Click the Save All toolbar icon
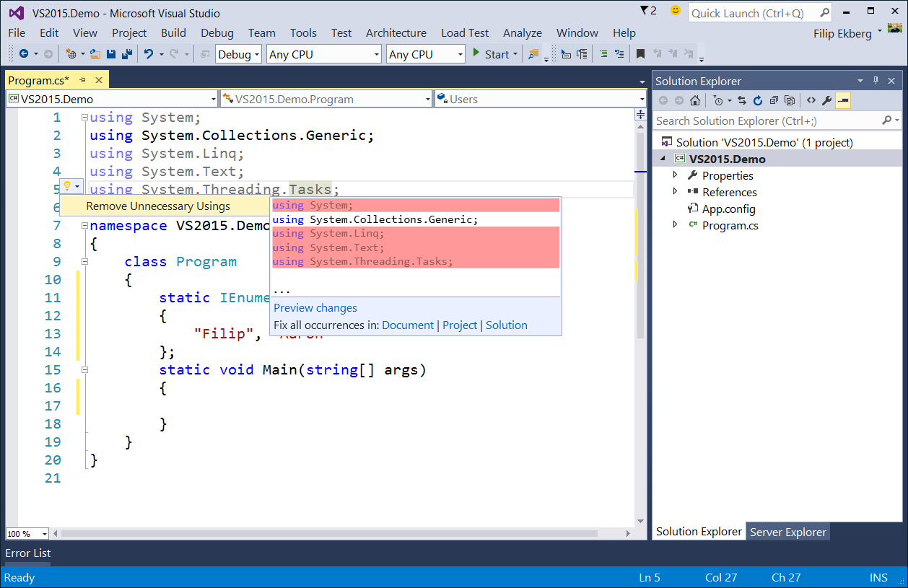The image size is (908, 588). pyautogui.click(x=127, y=54)
